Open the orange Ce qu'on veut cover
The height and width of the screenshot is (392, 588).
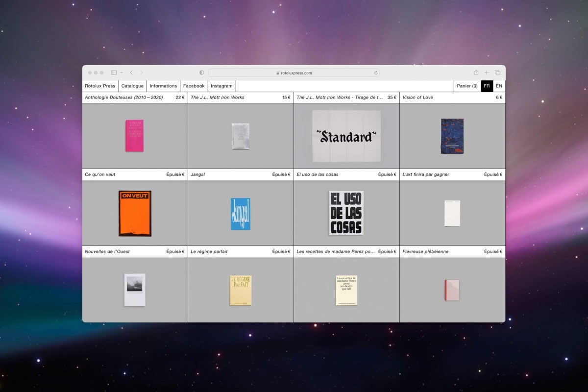point(135,214)
